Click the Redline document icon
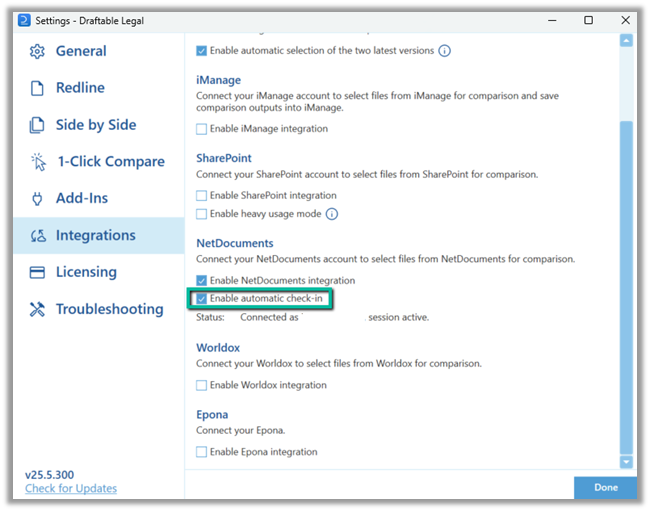This screenshot has width=650, height=511. click(37, 88)
